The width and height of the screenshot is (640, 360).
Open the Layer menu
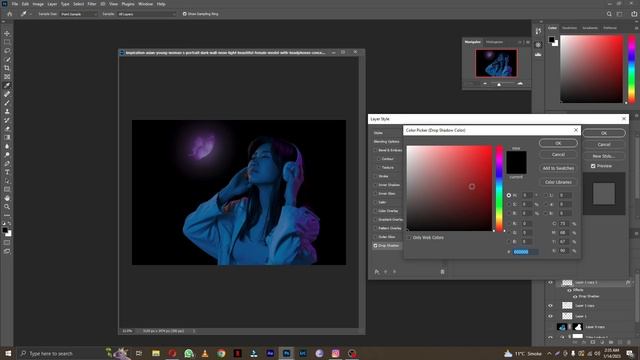(52, 4)
